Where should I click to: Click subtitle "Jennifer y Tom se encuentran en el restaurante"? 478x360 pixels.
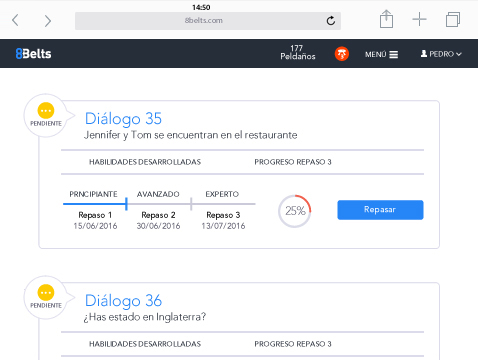(x=190, y=135)
